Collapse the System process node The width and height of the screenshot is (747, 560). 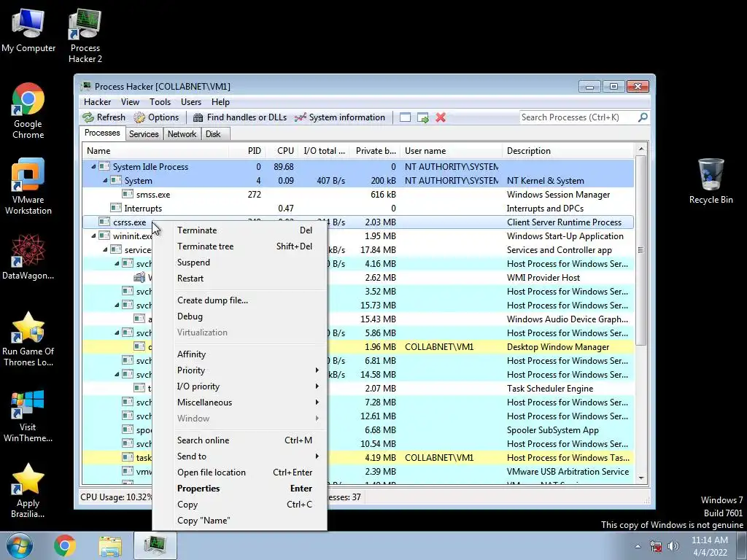[105, 181]
